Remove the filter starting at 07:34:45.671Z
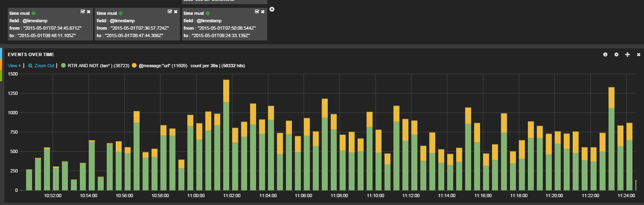 coord(89,12)
